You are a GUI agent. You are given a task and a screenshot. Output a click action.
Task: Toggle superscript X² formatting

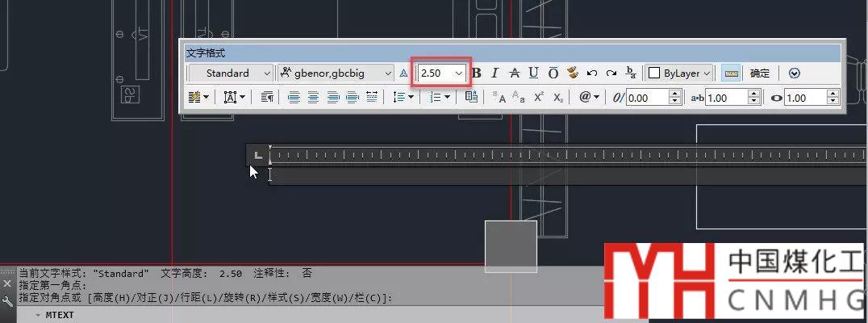pyautogui.click(x=539, y=98)
